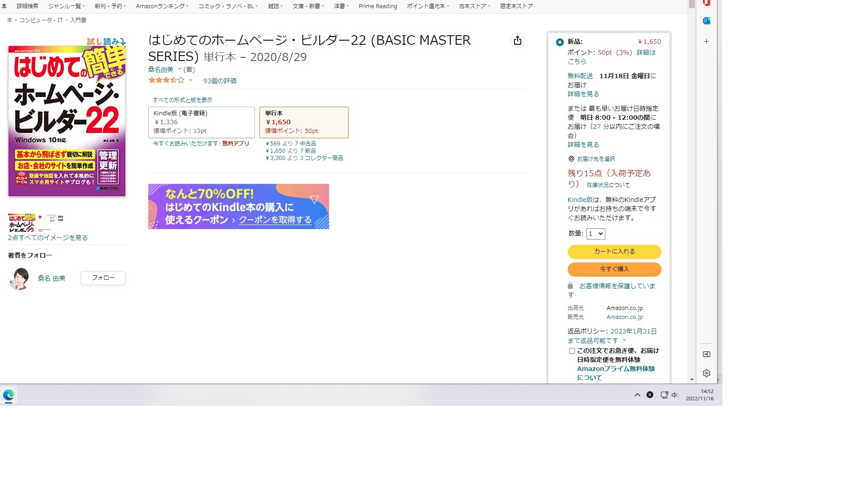Click the delivery location pin icon
868x488 pixels.
pos(571,159)
